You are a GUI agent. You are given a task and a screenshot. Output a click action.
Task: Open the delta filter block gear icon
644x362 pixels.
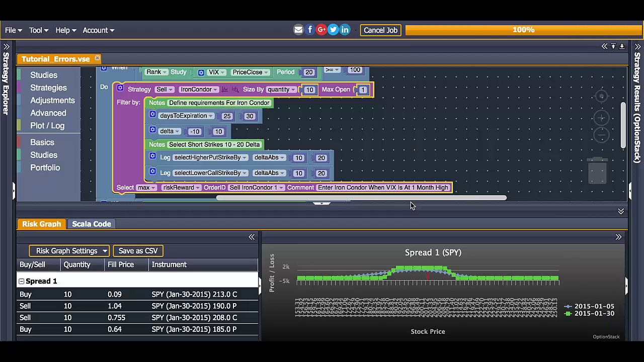[152, 130]
